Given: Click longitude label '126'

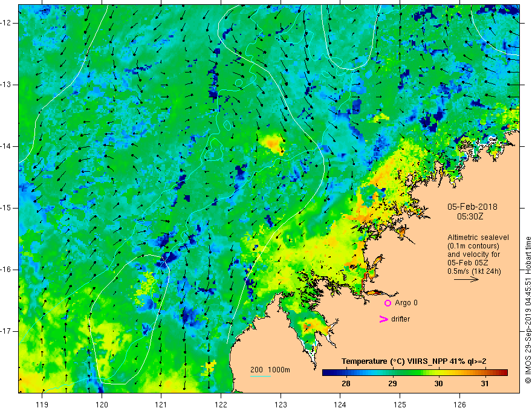Looking at the screenshot, I should [459, 404].
